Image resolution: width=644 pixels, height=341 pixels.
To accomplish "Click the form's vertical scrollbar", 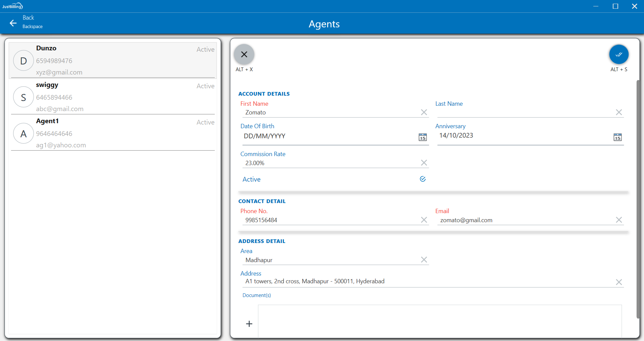I will click(638, 198).
